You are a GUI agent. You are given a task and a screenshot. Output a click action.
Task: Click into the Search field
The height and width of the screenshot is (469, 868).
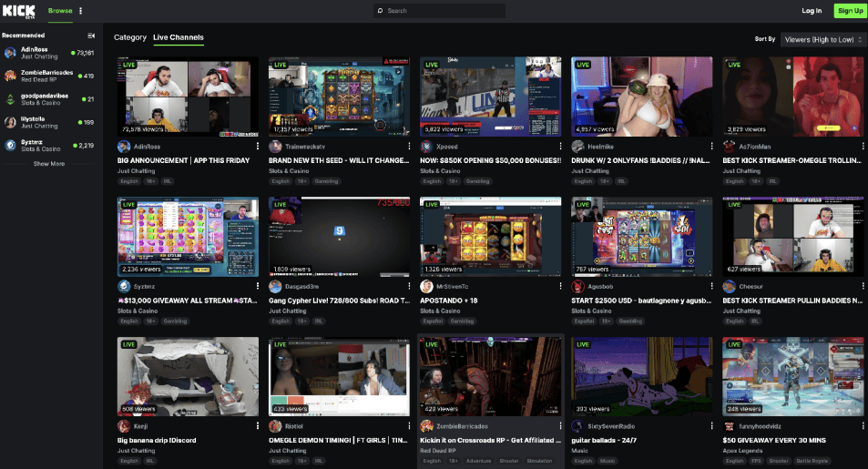coord(440,11)
